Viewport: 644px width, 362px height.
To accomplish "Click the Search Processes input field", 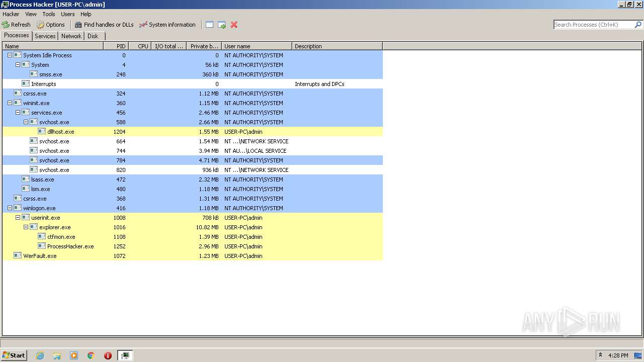I will click(x=594, y=25).
